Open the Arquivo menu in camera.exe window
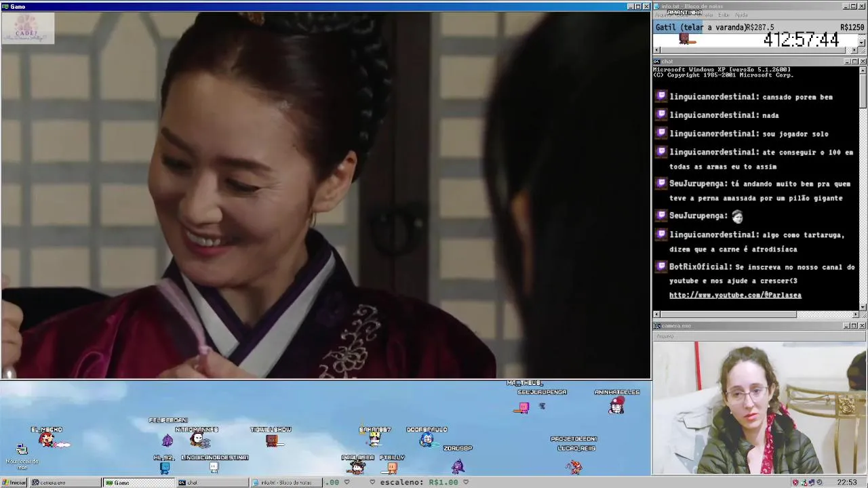The image size is (868, 488). (665, 336)
